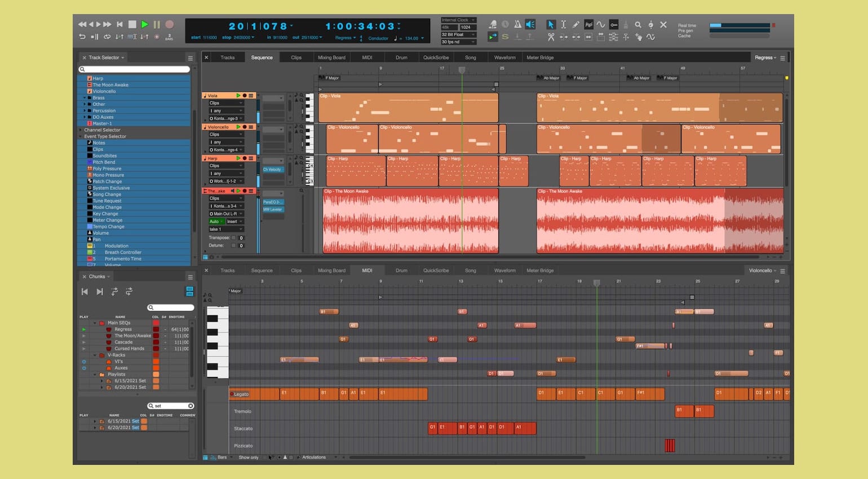Click the Ch Velocity insert effect

pyautogui.click(x=273, y=169)
